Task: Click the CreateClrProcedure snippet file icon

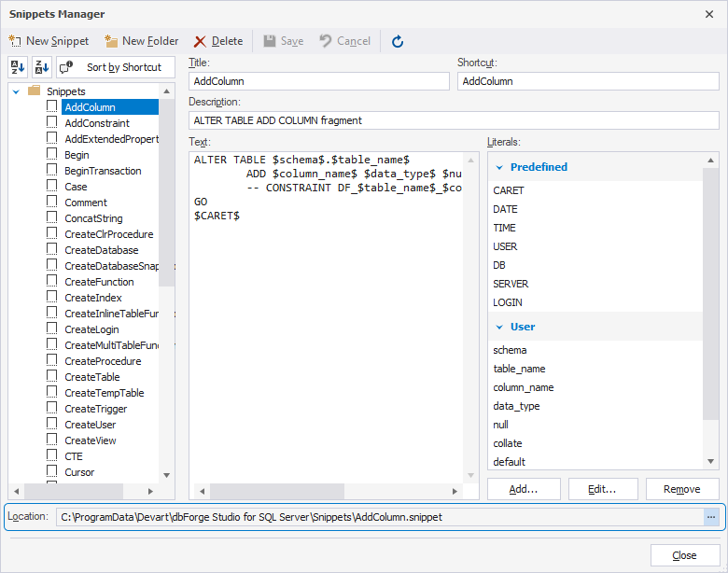Action: pyautogui.click(x=52, y=233)
